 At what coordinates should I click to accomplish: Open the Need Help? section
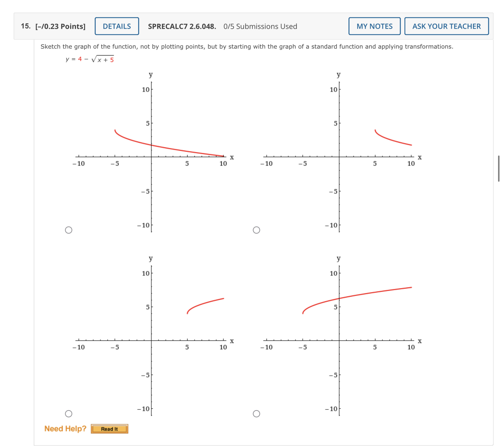[x=65, y=428]
